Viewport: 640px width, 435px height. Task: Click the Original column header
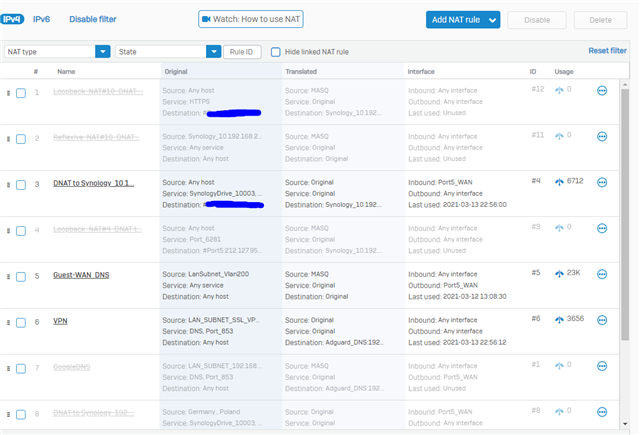(176, 71)
